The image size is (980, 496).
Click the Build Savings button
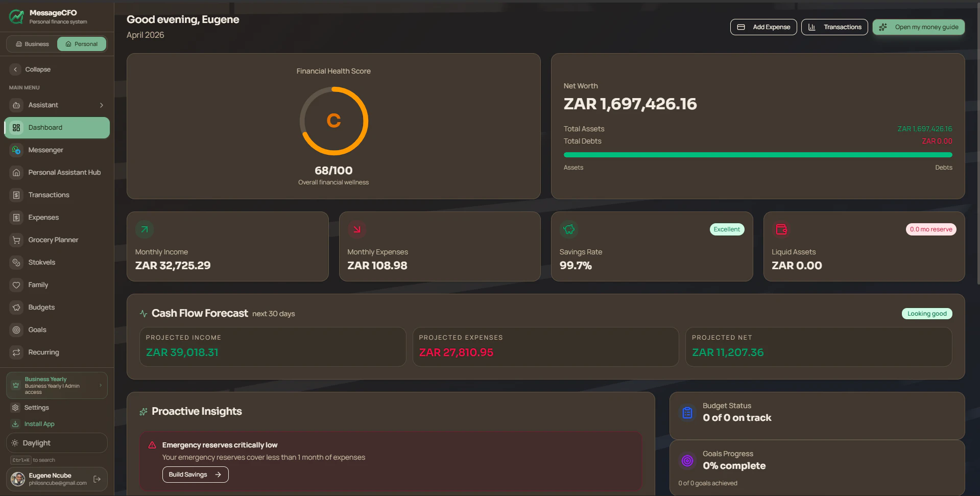coord(195,475)
